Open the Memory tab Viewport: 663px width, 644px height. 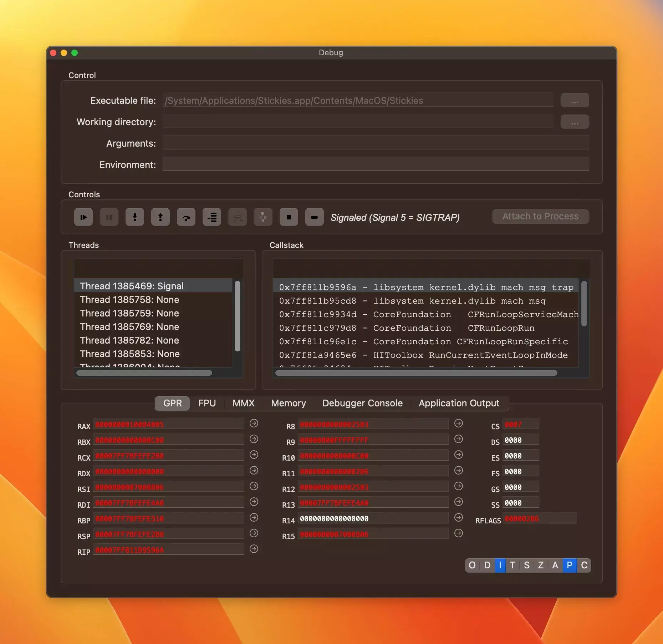pyautogui.click(x=289, y=403)
